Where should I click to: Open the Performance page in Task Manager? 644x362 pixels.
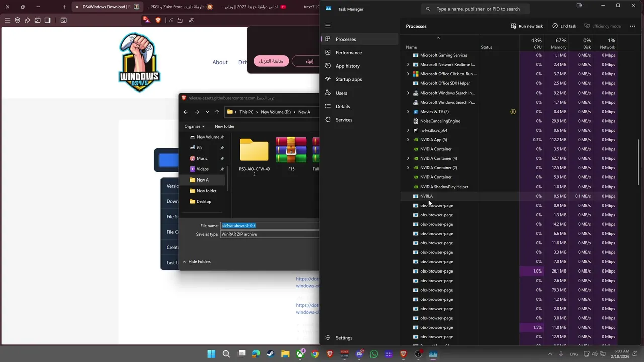click(x=359, y=53)
